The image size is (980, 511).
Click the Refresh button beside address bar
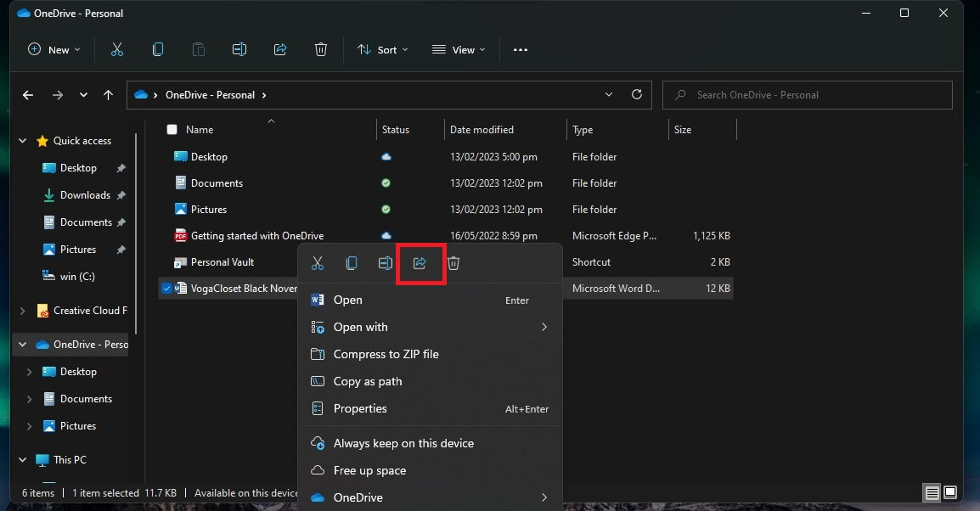tap(637, 95)
